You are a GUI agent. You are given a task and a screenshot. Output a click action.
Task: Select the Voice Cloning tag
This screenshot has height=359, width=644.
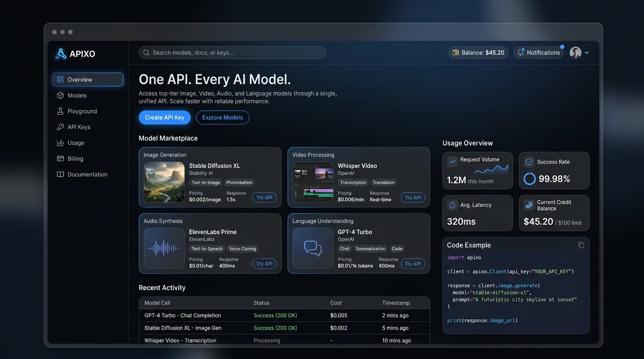click(x=242, y=249)
